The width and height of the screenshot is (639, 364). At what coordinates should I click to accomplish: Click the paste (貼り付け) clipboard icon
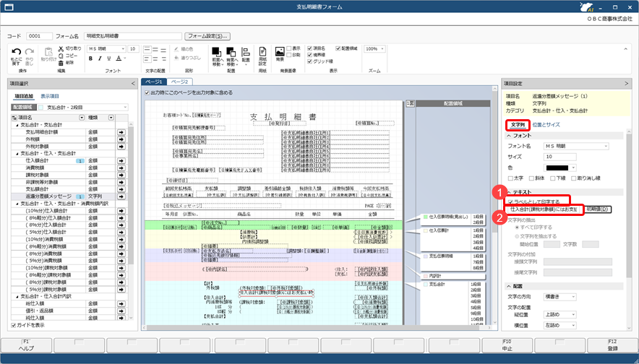(48, 52)
